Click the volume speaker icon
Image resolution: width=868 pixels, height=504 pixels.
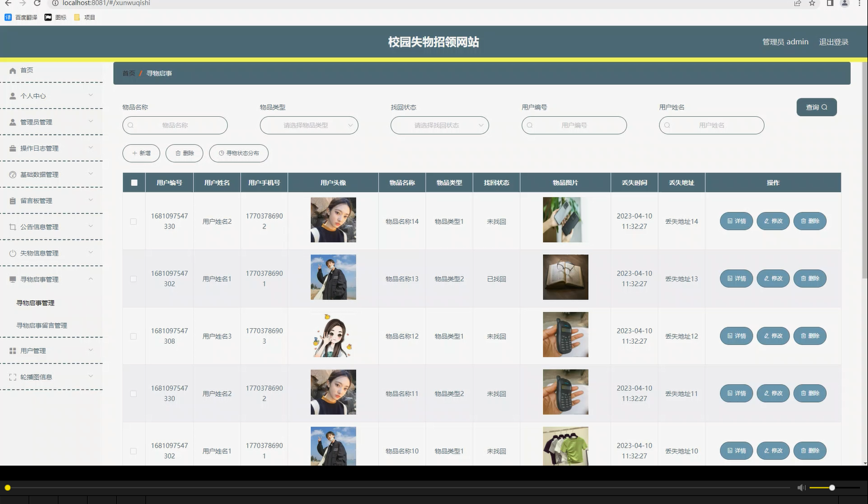coord(801,487)
